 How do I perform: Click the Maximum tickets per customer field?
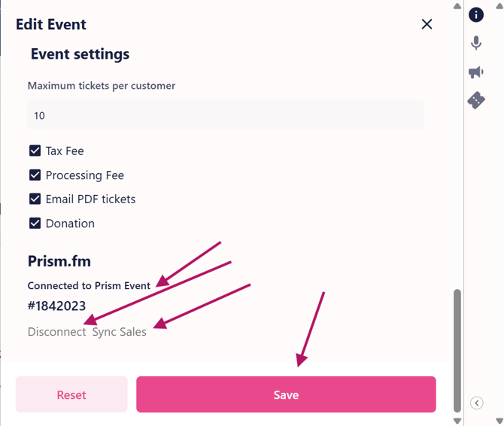(x=226, y=115)
